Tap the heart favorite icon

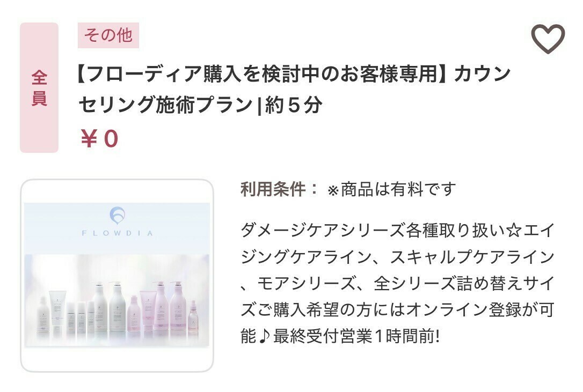548,39
